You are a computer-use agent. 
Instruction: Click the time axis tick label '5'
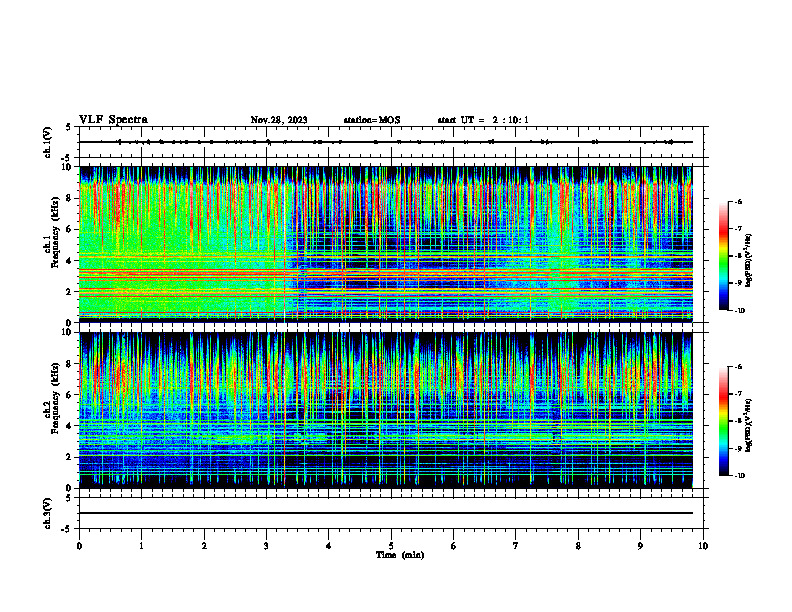[391, 546]
